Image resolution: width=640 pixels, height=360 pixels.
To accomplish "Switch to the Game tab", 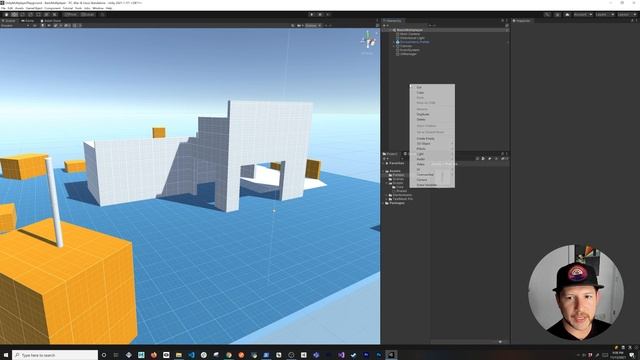I will click(x=28, y=20).
